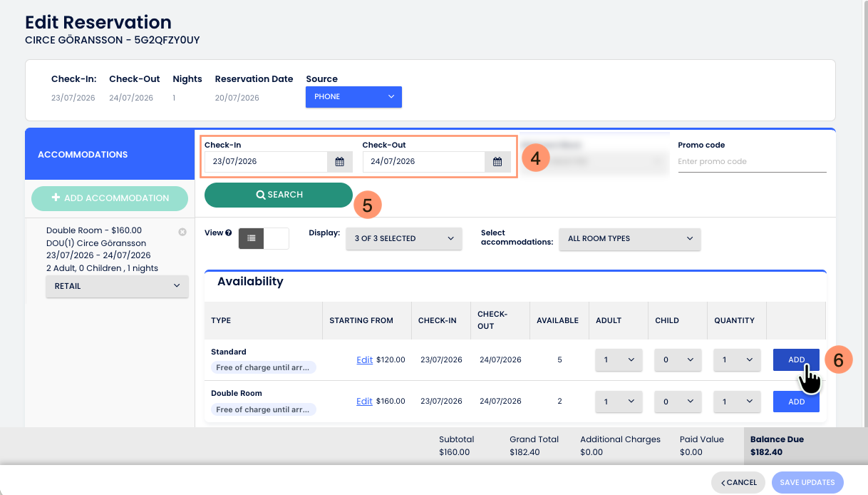
Task: Click the Double Room type name in the table
Action: [237, 393]
